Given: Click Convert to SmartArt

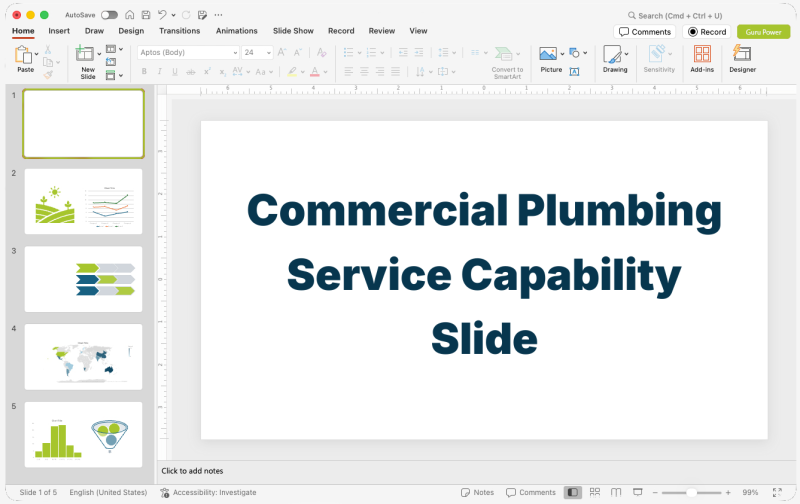Looking at the screenshot, I should click(x=507, y=63).
